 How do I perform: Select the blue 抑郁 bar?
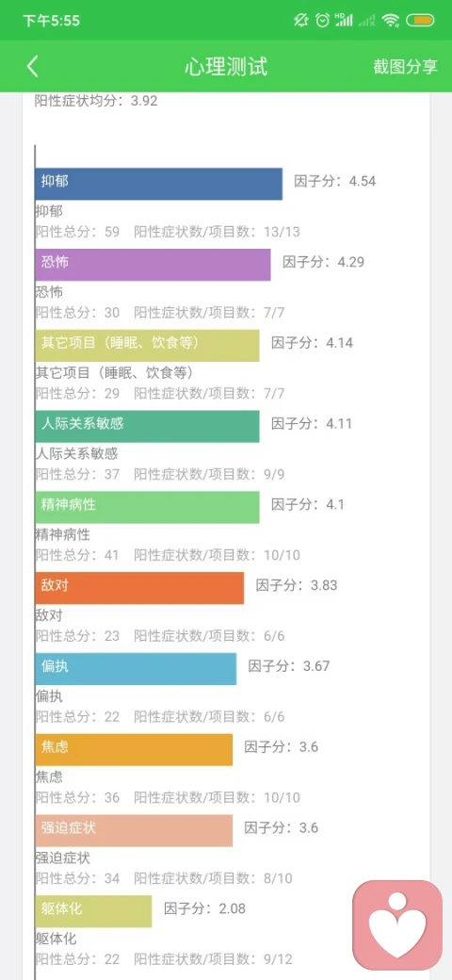pyautogui.click(x=158, y=184)
